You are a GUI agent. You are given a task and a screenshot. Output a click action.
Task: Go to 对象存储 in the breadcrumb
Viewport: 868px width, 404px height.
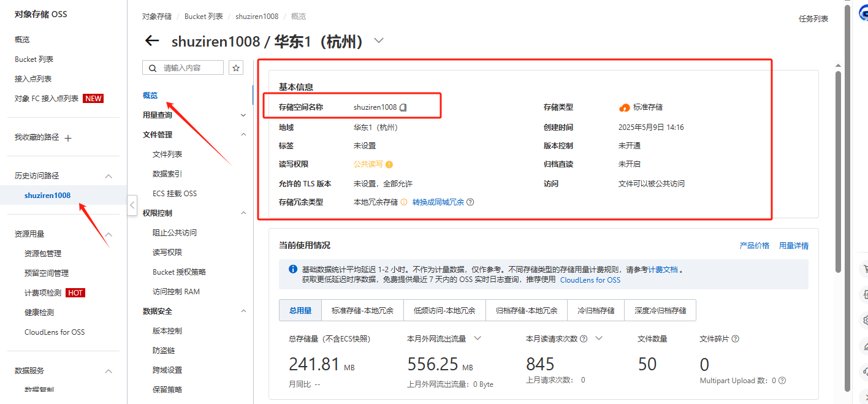point(158,17)
